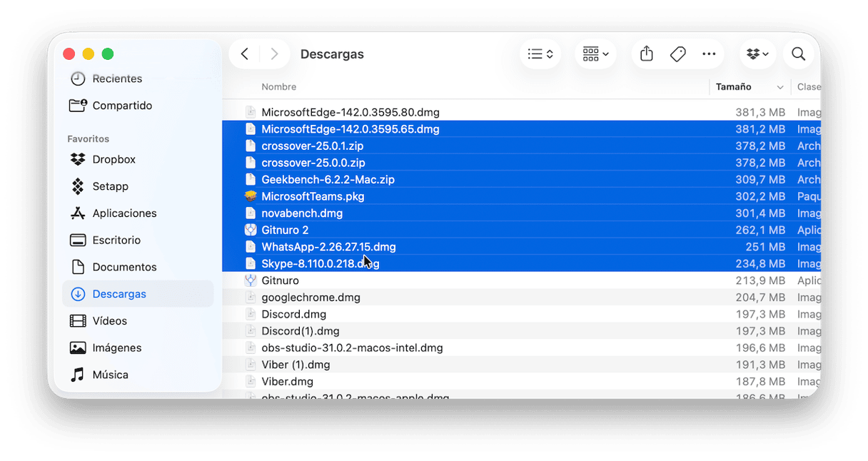Click the Gitnuro app icon (213,9 MB)
This screenshot has height=461, width=868.
click(250, 281)
